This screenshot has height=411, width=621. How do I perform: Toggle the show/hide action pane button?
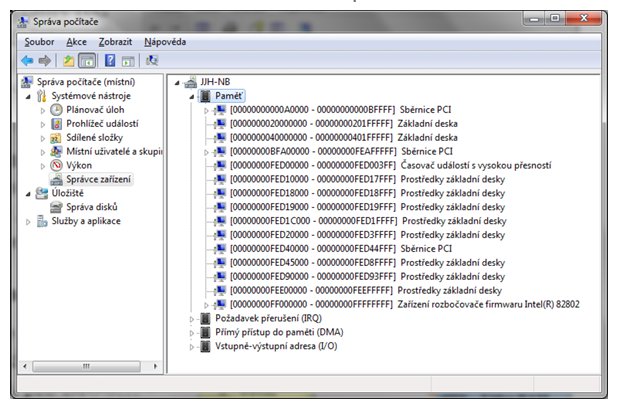(x=128, y=60)
